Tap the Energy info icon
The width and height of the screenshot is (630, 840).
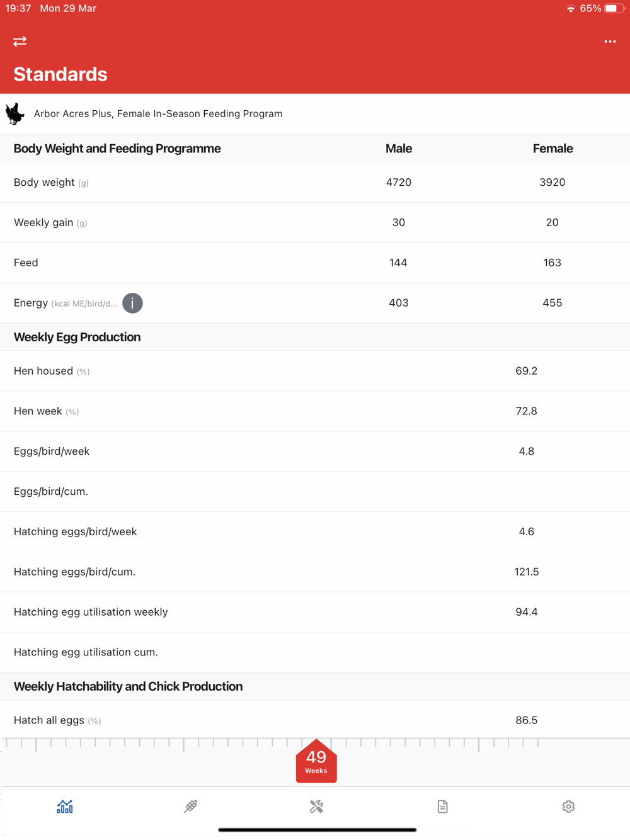point(132,303)
